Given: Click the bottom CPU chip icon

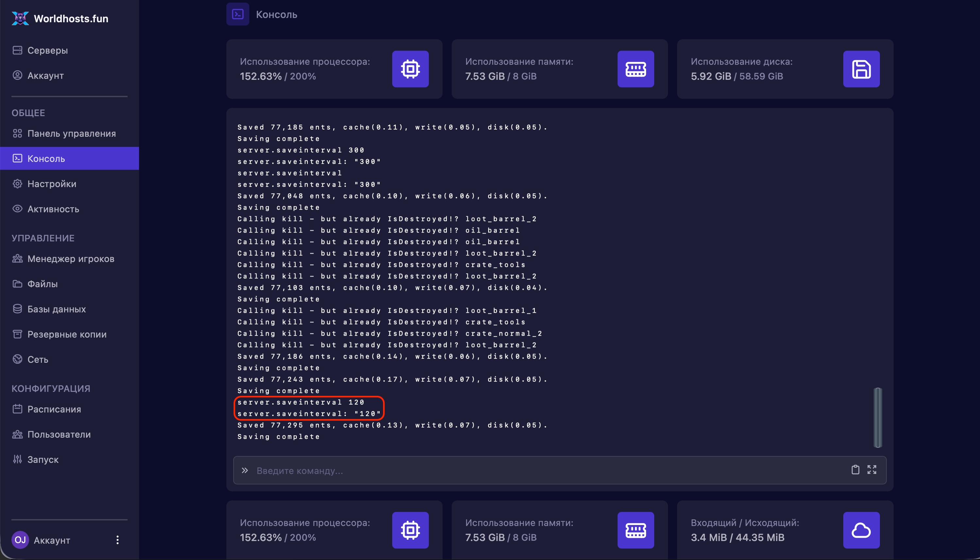Looking at the screenshot, I should [x=411, y=530].
